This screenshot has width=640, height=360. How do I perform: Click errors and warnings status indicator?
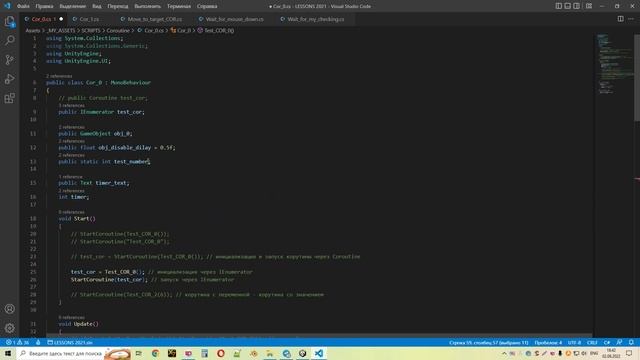17,342
